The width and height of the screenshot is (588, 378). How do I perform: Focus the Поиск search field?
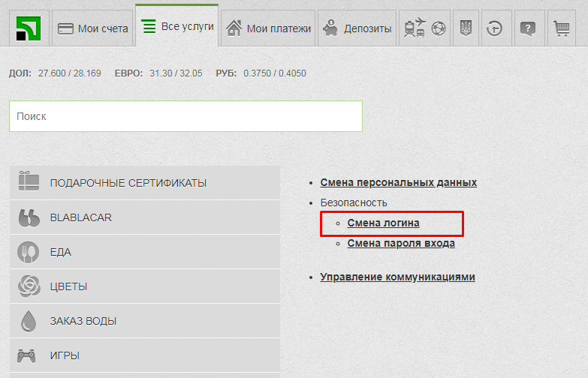pyautogui.click(x=185, y=116)
